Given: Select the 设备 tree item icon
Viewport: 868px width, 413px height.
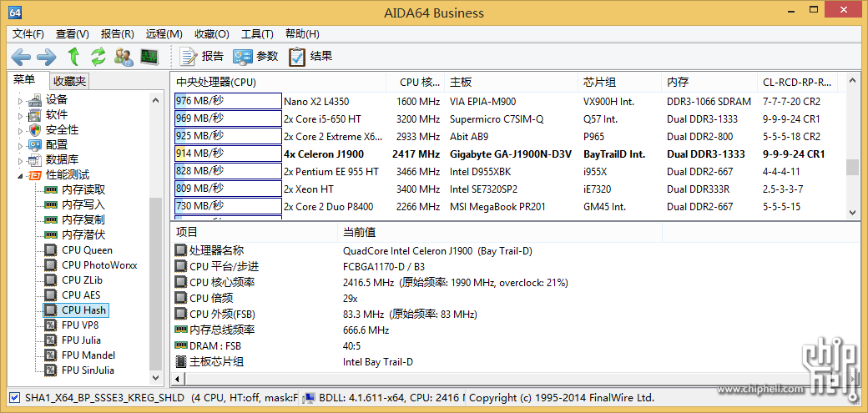Looking at the screenshot, I should pyautogui.click(x=35, y=100).
